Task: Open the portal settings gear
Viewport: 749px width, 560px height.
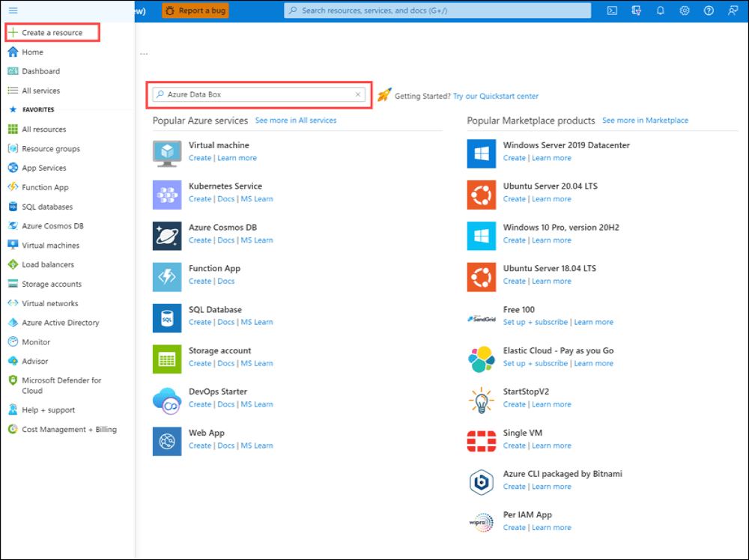Action: coord(684,10)
